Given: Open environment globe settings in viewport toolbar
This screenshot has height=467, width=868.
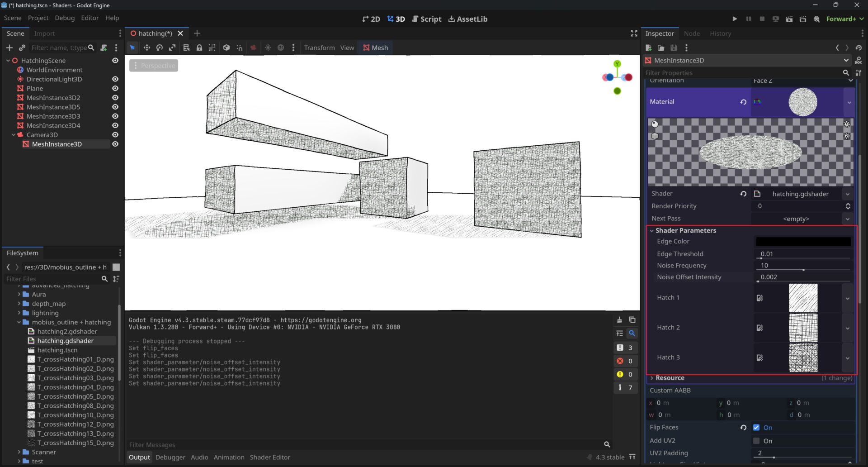Looking at the screenshot, I should 281,48.
